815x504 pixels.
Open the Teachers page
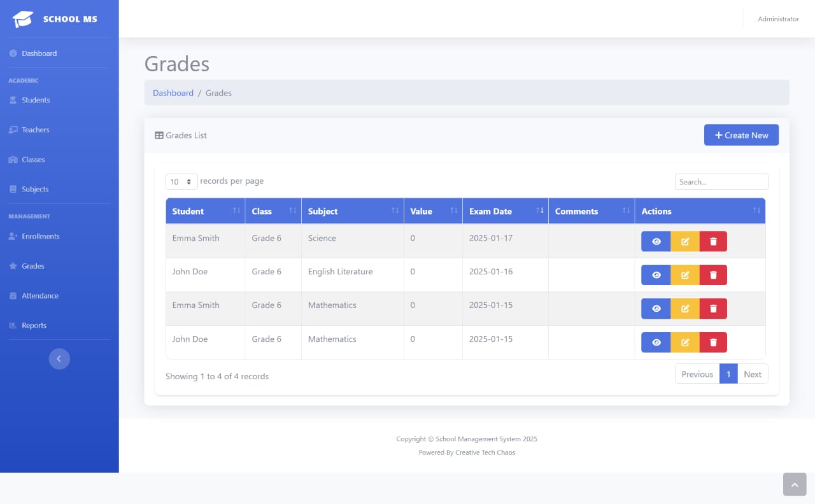pos(59,130)
